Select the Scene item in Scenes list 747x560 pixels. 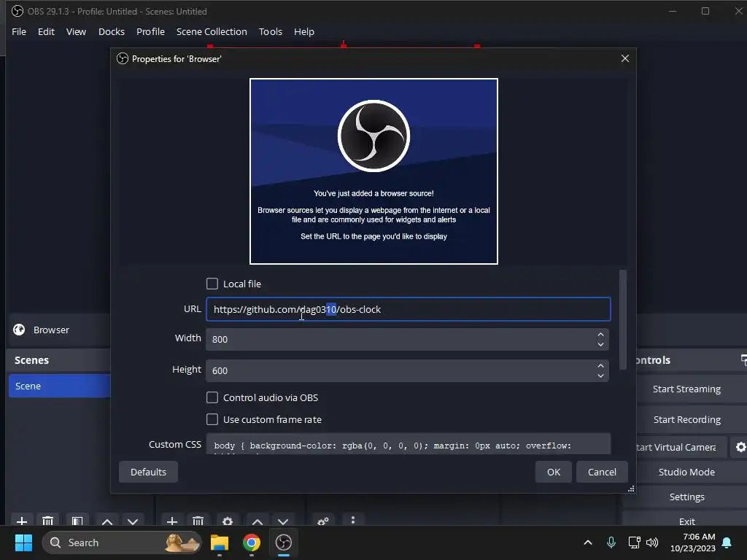coord(60,386)
